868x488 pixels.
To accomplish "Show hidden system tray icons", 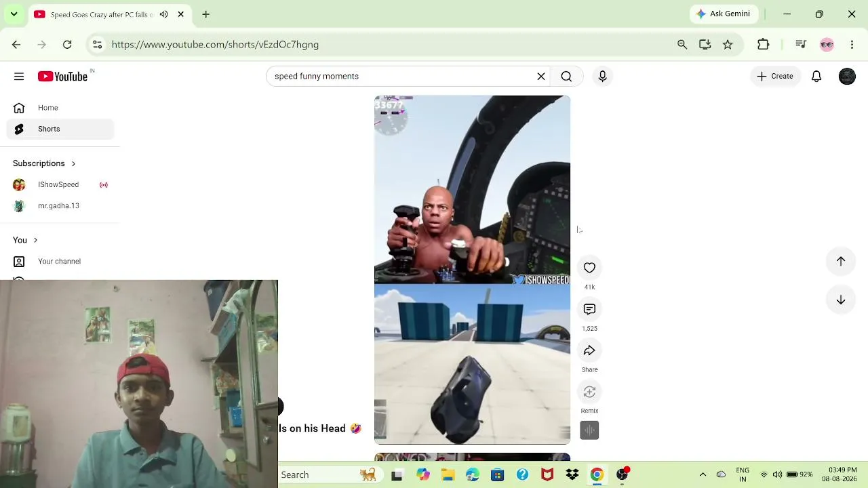I will point(703,475).
